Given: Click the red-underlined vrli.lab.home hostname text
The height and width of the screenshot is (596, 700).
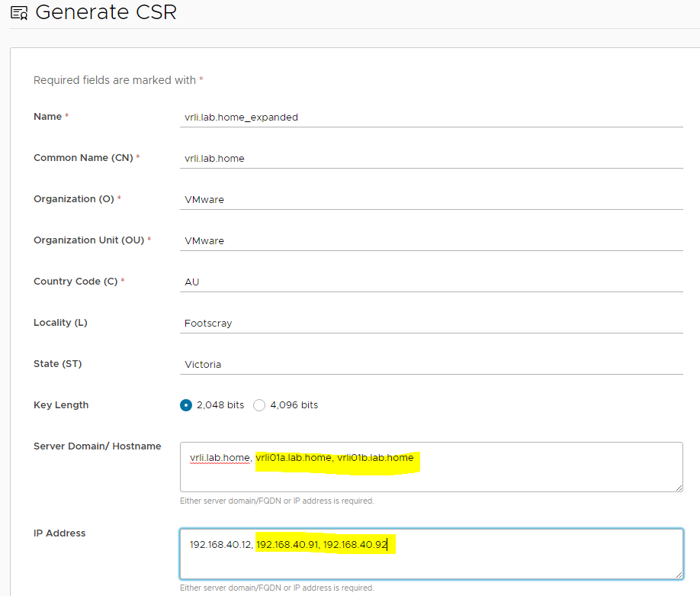Looking at the screenshot, I should click(220, 458).
